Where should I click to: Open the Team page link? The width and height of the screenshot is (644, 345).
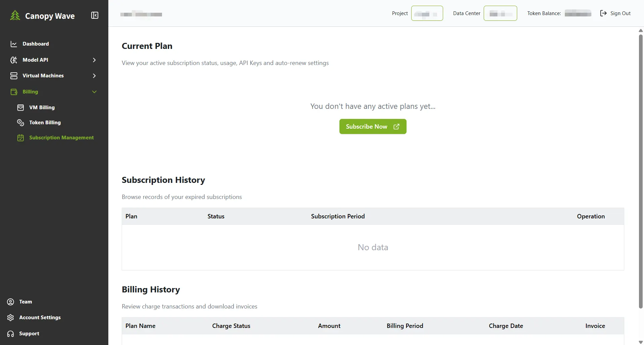point(25,302)
